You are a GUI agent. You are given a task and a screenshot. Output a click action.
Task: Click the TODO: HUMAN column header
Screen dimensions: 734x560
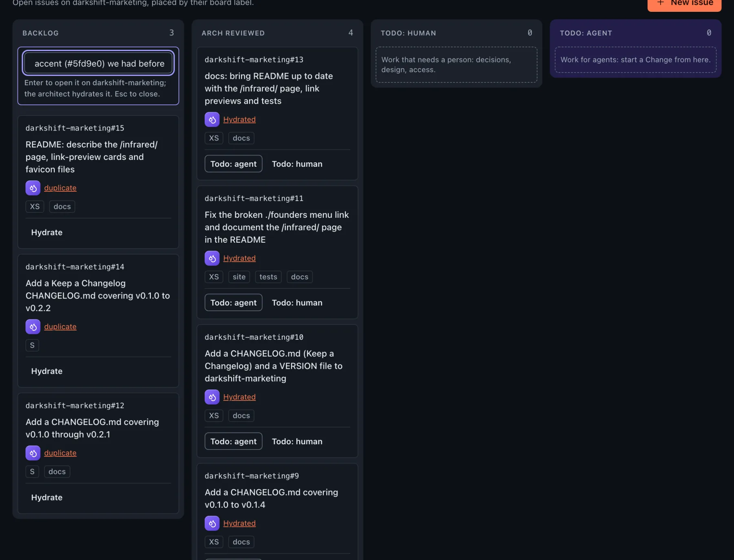coord(408,33)
